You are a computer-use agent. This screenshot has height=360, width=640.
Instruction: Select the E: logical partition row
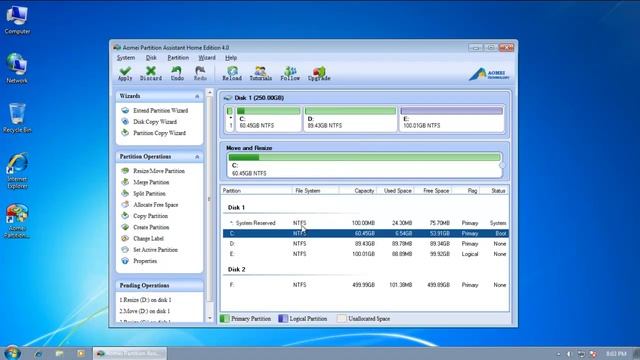point(365,254)
